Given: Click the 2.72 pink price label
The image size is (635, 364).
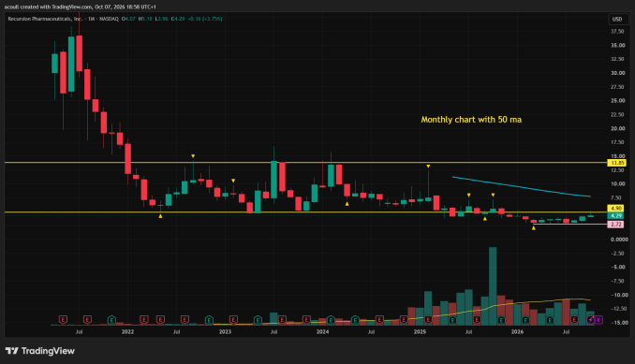Looking at the screenshot, I should click(616, 225).
